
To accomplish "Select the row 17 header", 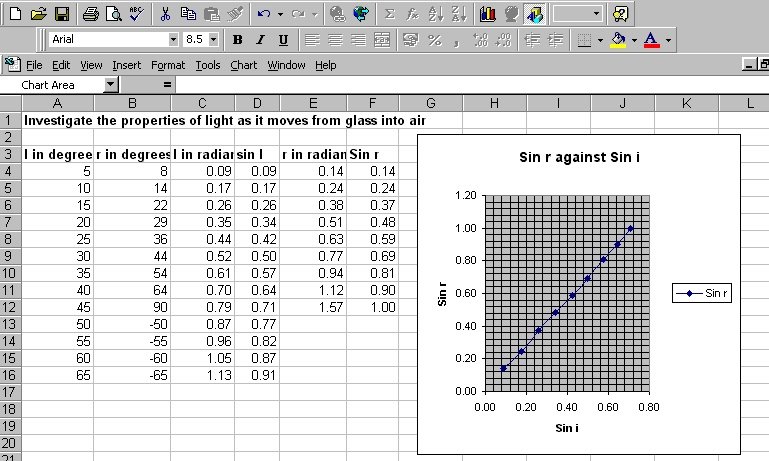I will pyautogui.click(x=10, y=408).
